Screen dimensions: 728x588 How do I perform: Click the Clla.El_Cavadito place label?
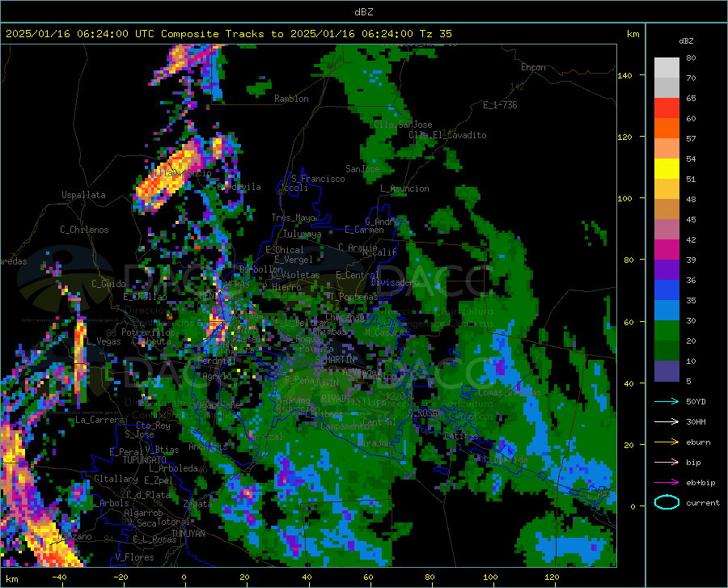pyautogui.click(x=447, y=135)
